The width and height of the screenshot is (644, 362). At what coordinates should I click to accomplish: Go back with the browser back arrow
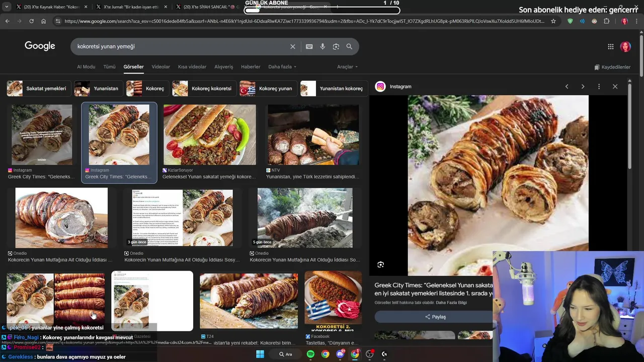click(7, 21)
